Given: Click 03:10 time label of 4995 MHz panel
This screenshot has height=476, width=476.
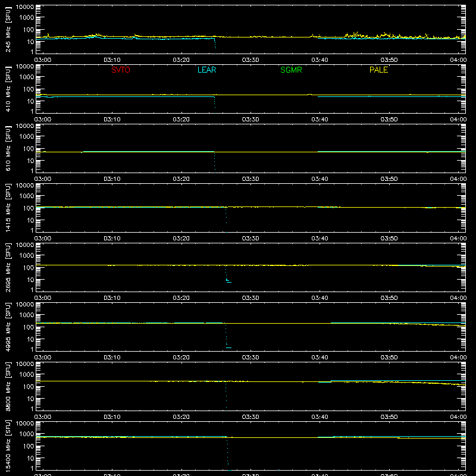Looking at the screenshot, I should coord(112,358).
